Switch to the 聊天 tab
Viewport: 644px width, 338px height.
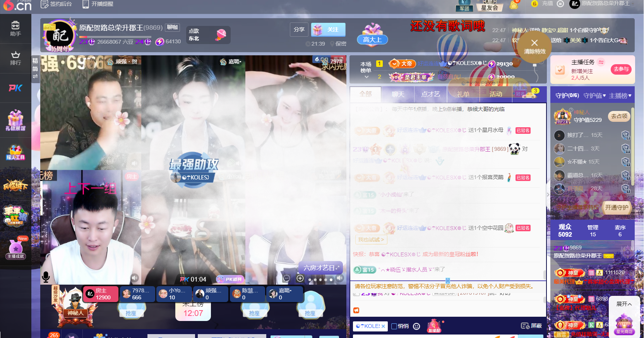click(x=398, y=94)
